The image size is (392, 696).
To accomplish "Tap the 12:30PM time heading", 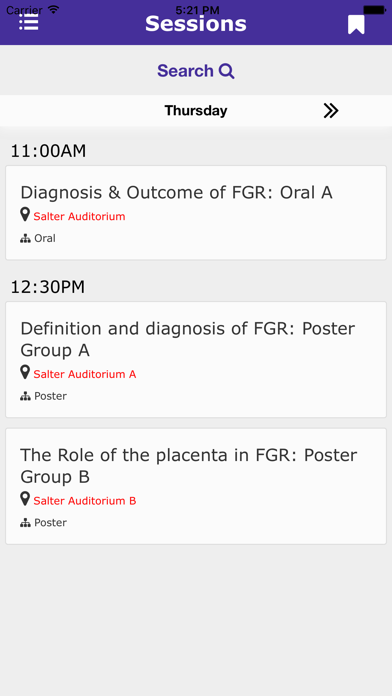I will tap(48, 287).
